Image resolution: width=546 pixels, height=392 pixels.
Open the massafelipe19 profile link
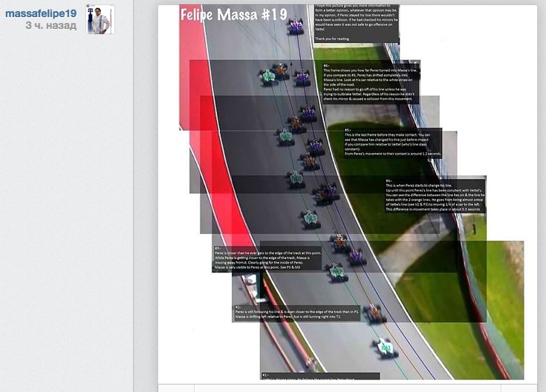(x=41, y=13)
